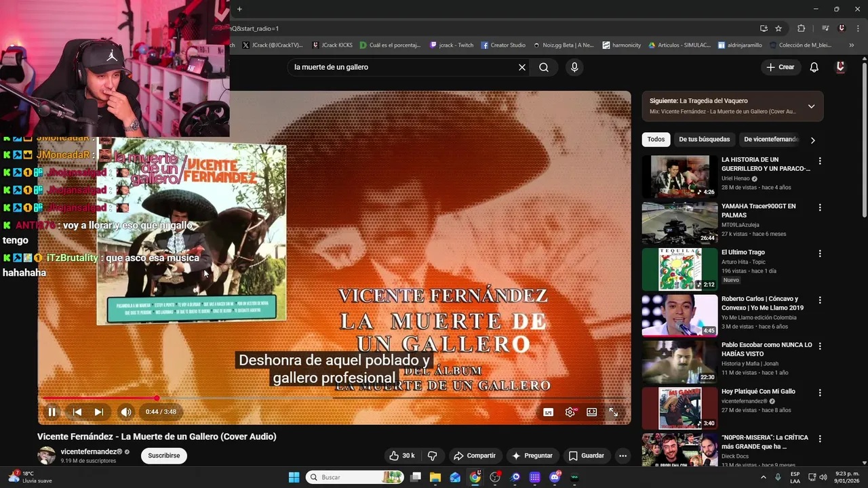The width and height of the screenshot is (868, 488).
Task: Open the player settings gear
Action: click(570, 412)
